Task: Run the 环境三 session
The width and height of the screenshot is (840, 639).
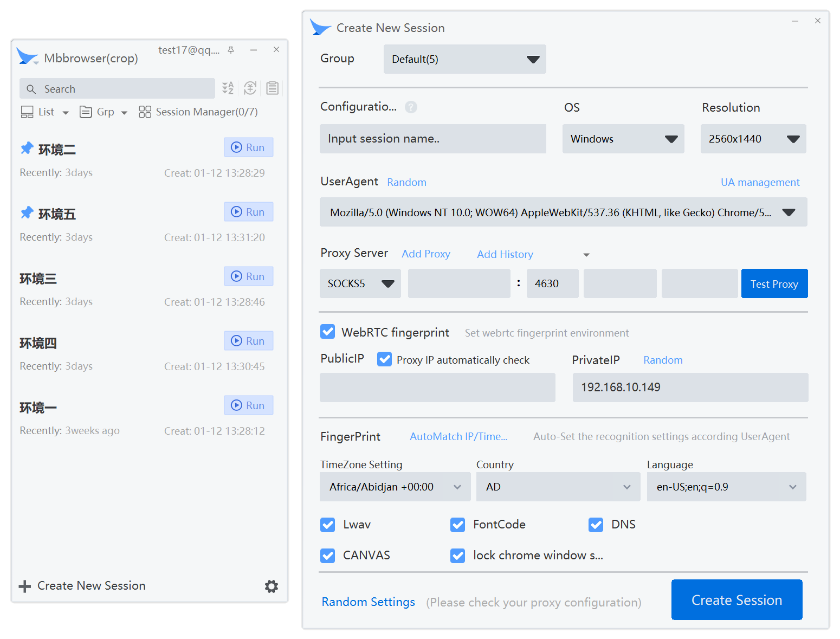Action: 249,276
